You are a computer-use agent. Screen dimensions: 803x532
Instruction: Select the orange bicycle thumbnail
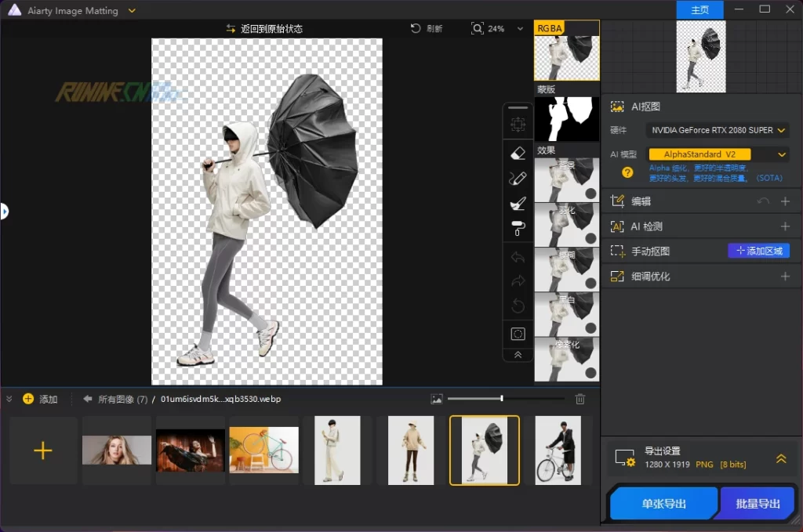point(263,450)
